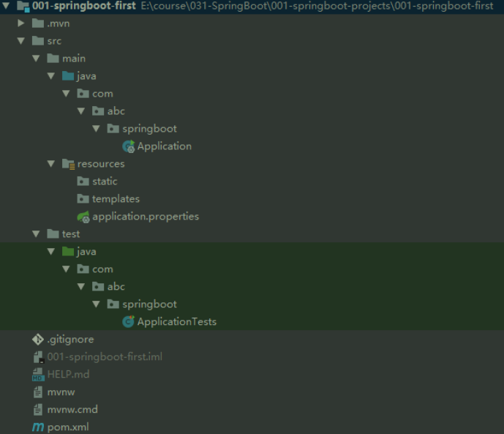Collapse the com package arrow under test

[66, 269]
